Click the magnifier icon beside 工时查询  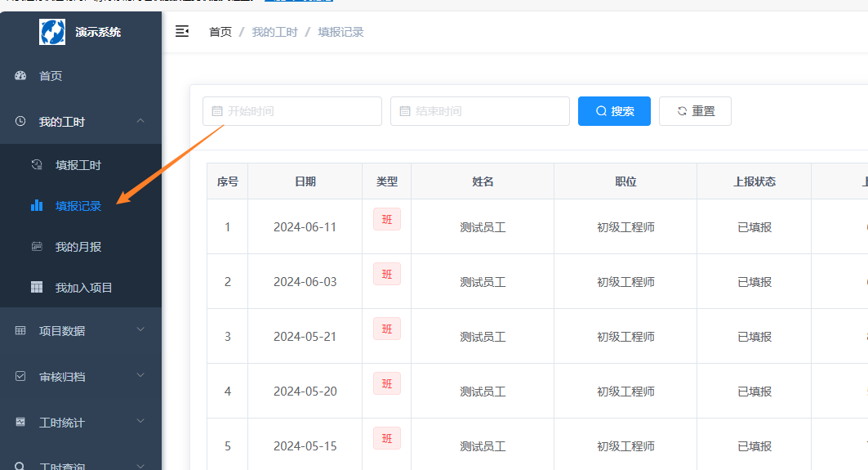click(x=20, y=466)
